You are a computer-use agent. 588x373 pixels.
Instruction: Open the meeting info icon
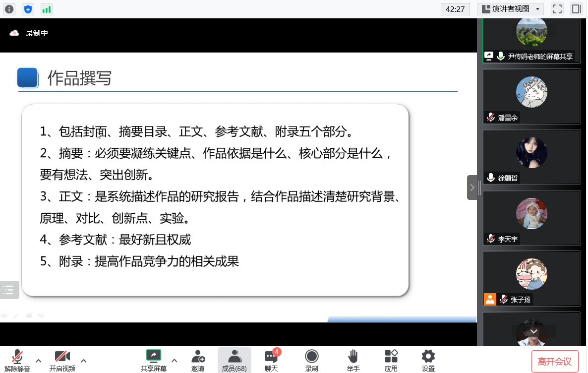[9, 9]
